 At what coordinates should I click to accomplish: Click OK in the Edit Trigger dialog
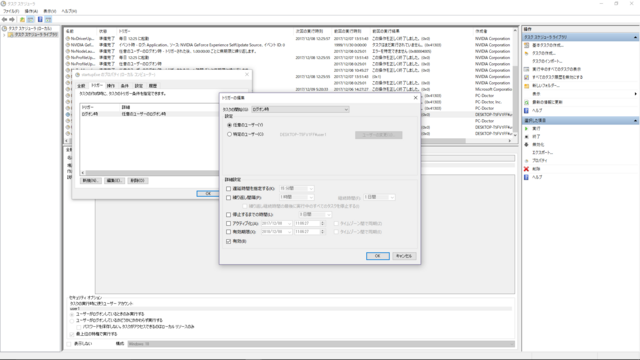[378, 256]
